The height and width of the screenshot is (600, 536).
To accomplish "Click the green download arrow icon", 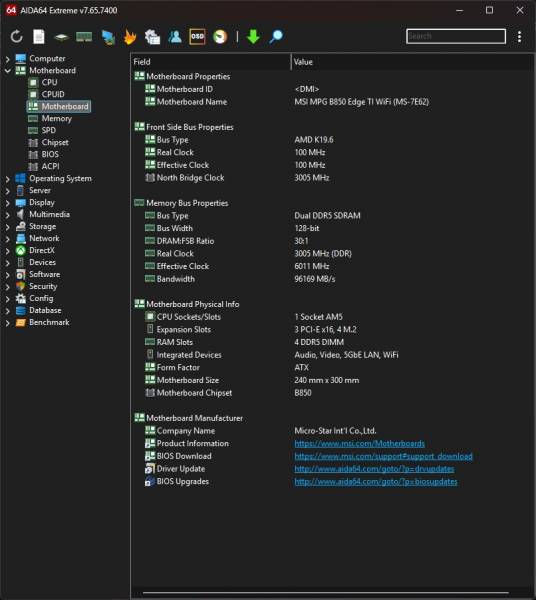I will tap(253, 37).
